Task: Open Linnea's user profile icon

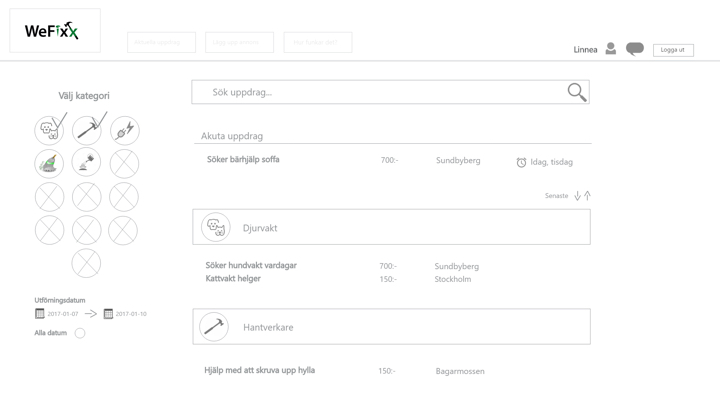Action: [x=610, y=49]
